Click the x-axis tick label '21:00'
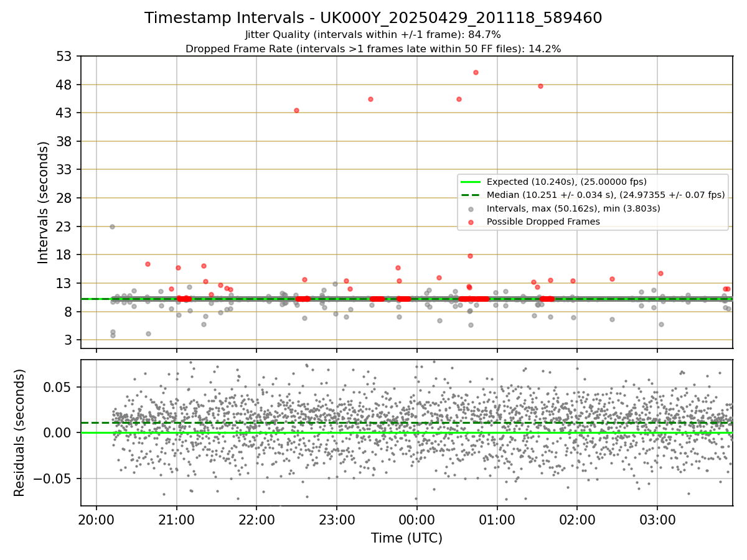Viewport: 747px width, 560px height. coord(176,519)
